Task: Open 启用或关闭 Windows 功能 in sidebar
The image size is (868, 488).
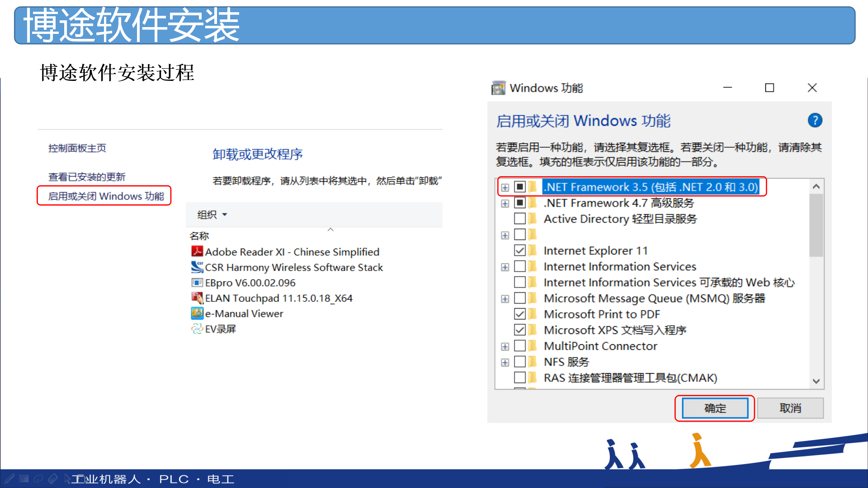Action: click(x=106, y=196)
